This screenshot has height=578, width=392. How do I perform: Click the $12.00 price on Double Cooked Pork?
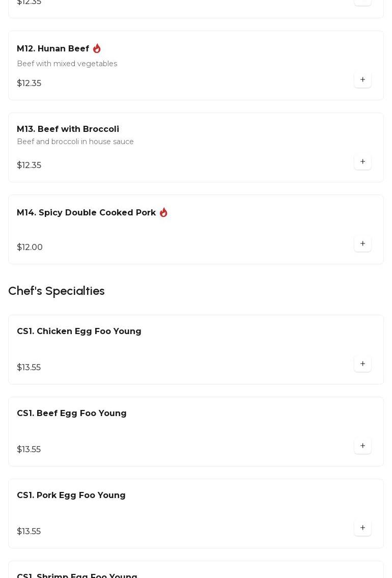point(30,247)
